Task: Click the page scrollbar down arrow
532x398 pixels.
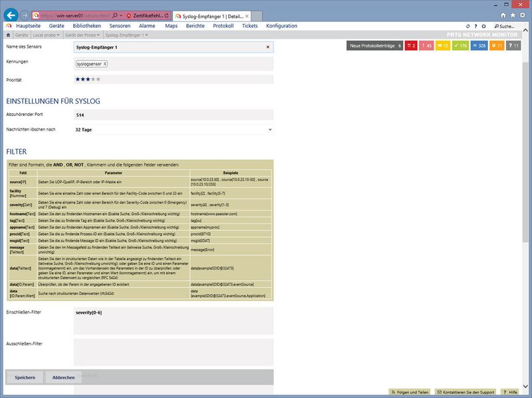Action: (525, 386)
